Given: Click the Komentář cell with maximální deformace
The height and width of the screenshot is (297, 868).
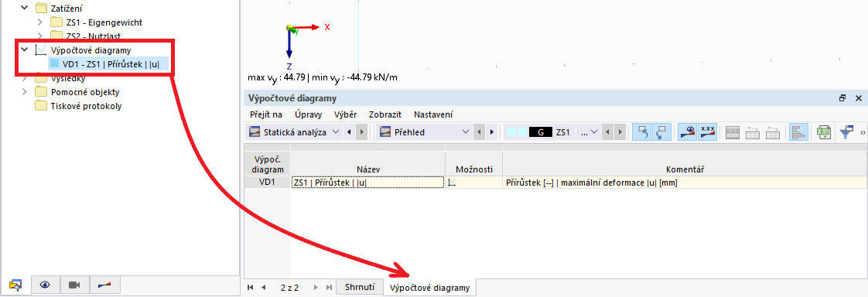Looking at the screenshot, I should [685, 183].
